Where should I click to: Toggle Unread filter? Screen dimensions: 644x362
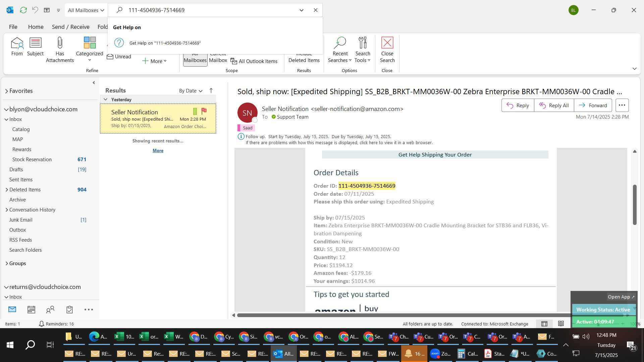point(119,57)
